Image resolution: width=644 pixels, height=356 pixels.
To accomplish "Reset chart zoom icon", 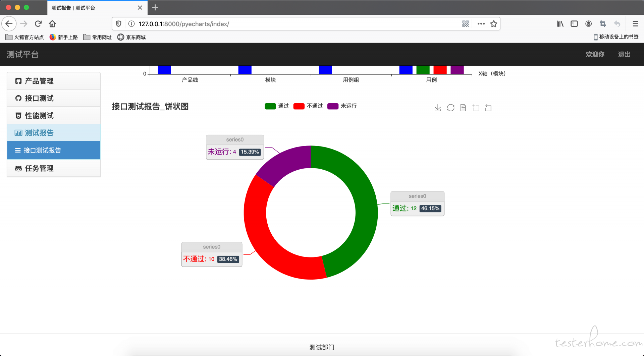I will [488, 108].
